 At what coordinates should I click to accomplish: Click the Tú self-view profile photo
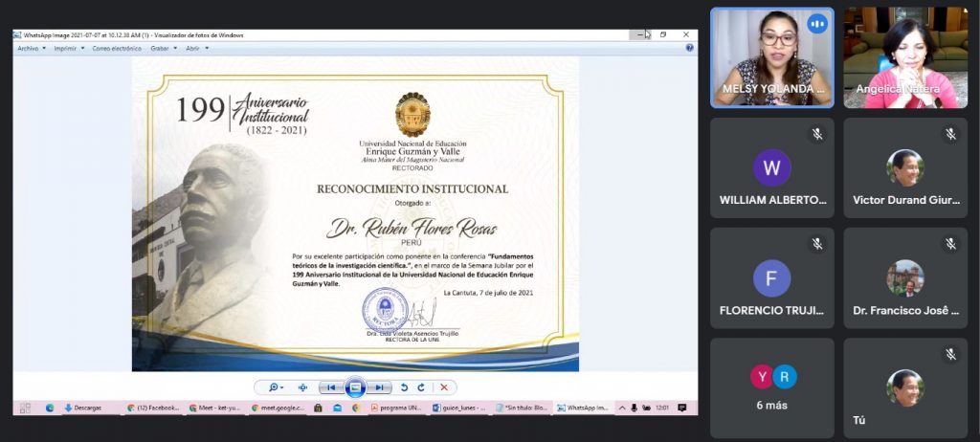click(x=905, y=387)
